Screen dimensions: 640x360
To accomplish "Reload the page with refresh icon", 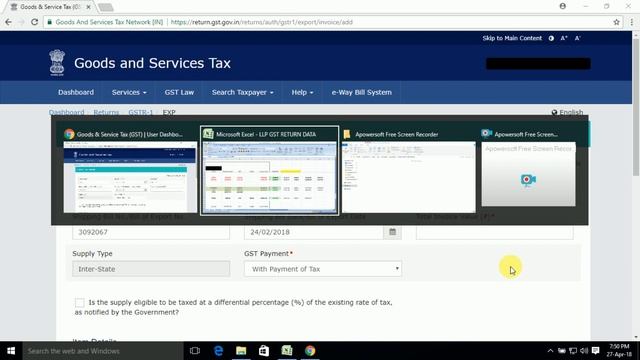I will (35, 22).
